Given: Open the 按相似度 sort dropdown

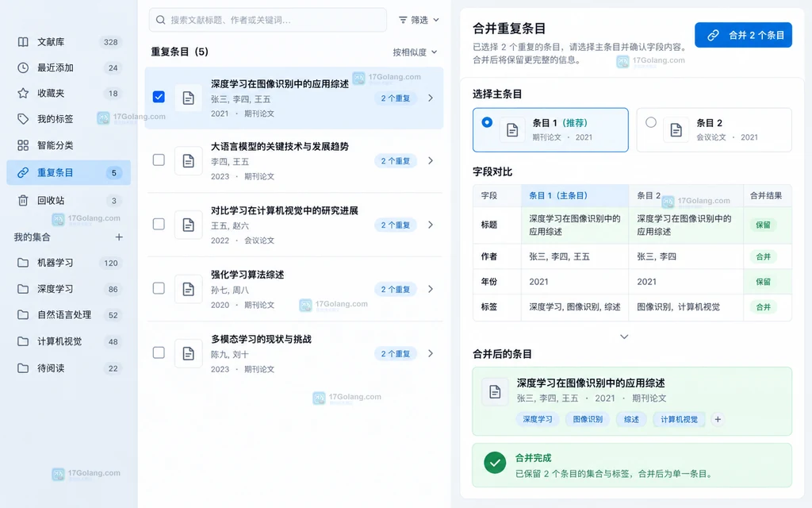Looking at the screenshot, I should 415,52.
